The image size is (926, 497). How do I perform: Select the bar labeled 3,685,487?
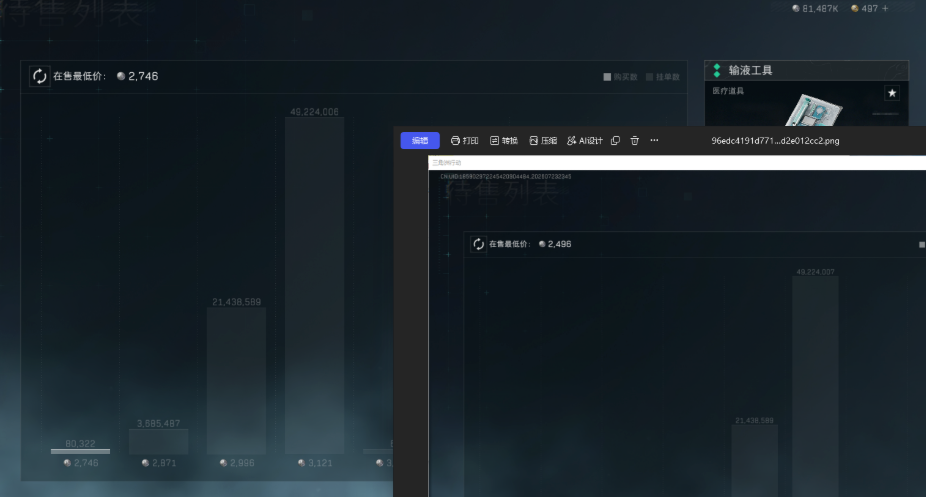pyautogui.click(x=158, y=442)
